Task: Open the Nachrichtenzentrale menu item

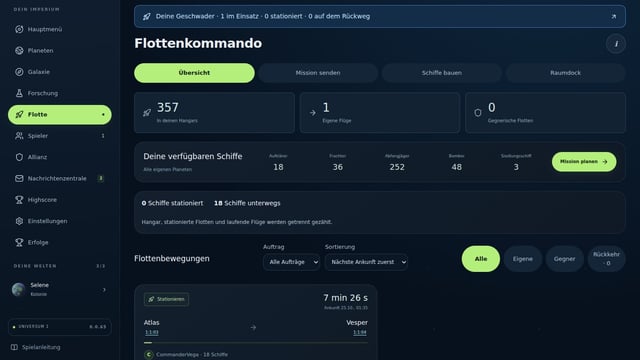Action: point(60,178)
